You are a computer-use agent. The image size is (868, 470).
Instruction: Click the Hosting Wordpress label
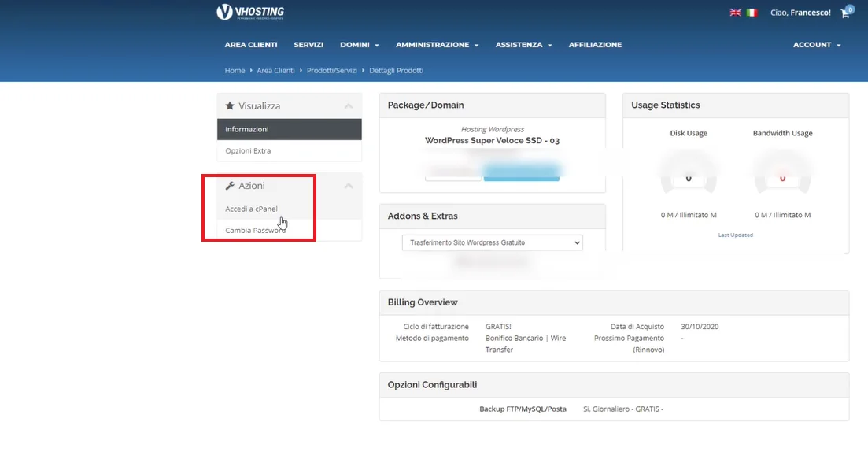point(492,129)
